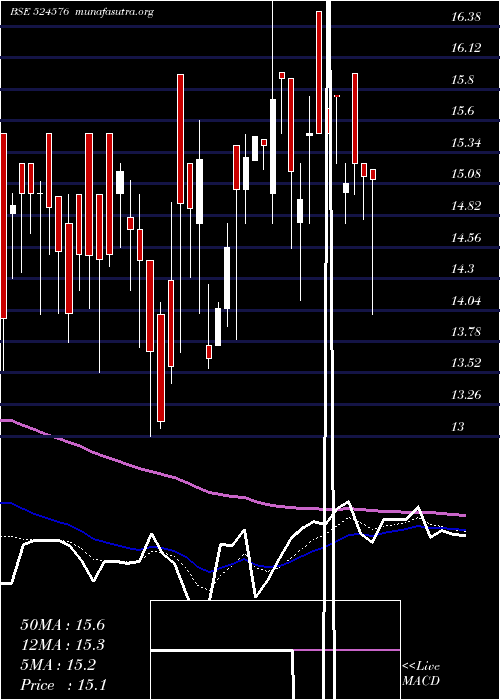Click the Price : 15.1 legend value

tap(63, 685)
